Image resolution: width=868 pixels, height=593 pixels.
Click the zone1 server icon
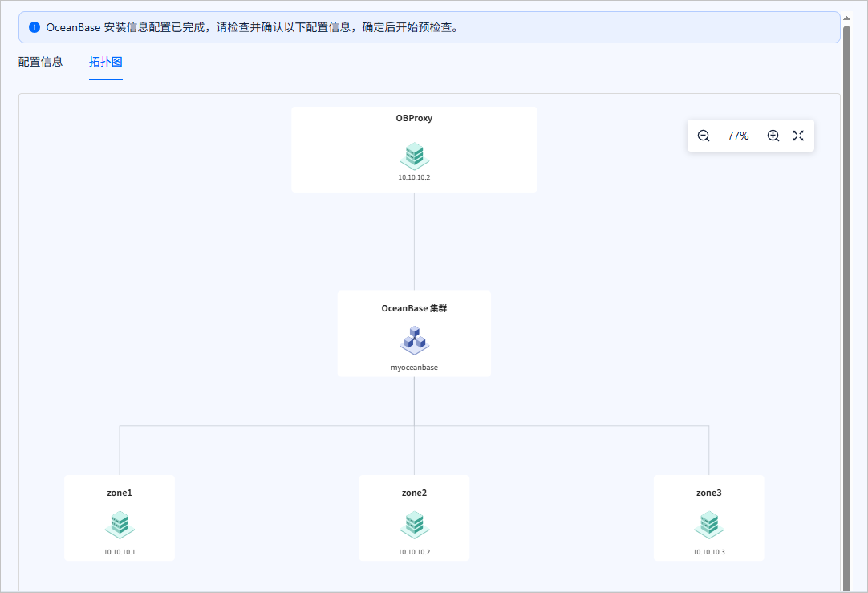pos(120,525)
